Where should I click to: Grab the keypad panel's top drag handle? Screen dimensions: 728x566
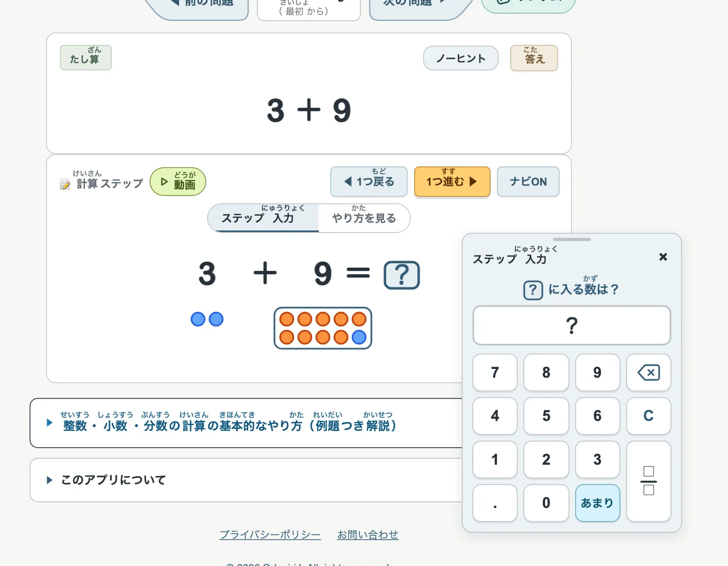click(572, 239)
